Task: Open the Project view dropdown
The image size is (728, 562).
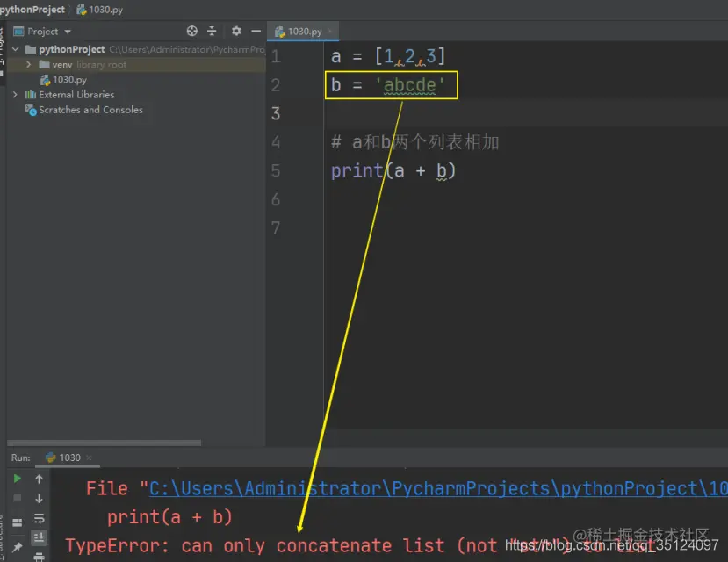Action: 68,32
